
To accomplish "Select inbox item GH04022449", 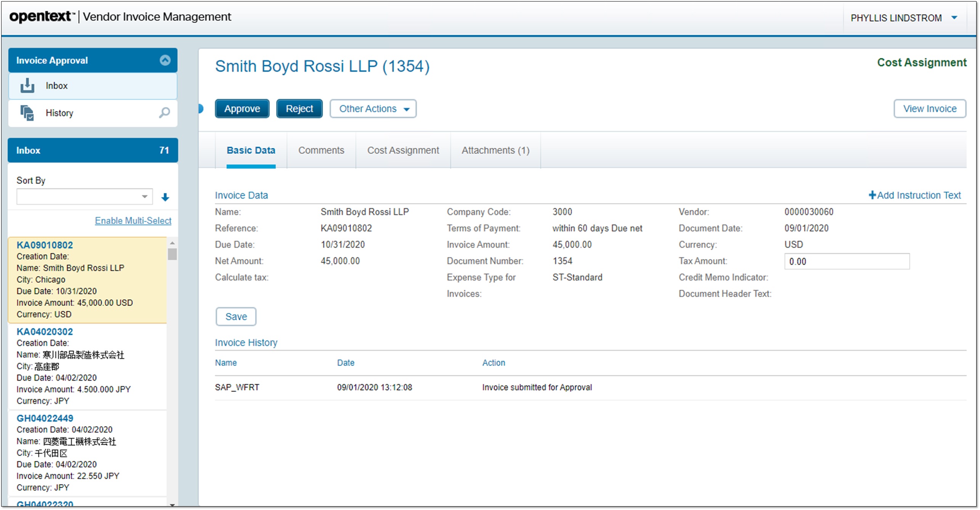I will (x=87, y=453).
